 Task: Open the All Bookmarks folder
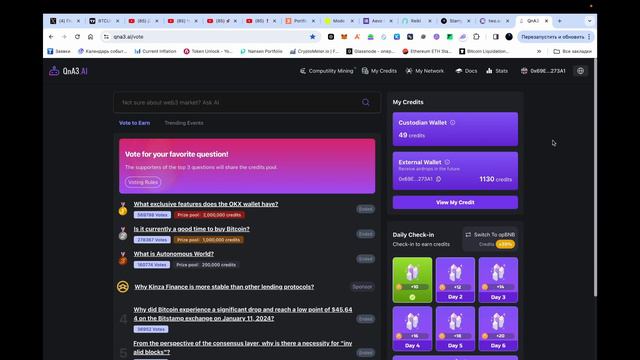tap(572, 51)
